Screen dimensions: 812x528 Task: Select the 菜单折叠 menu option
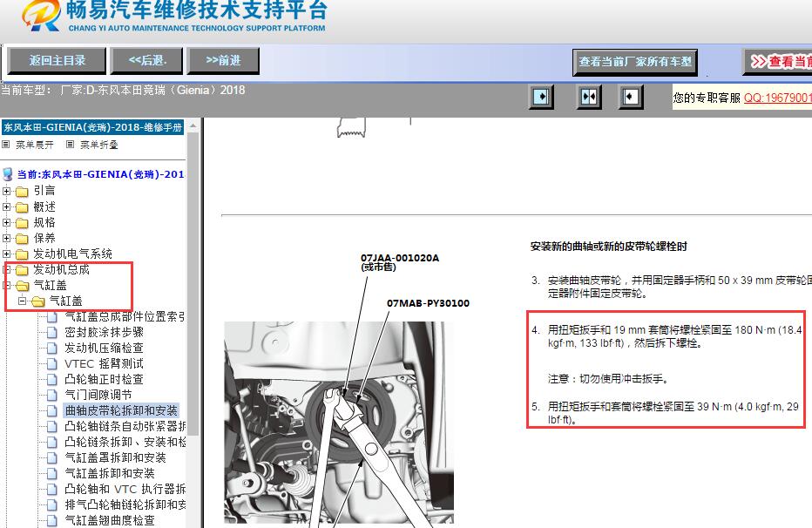coord(98,145)
